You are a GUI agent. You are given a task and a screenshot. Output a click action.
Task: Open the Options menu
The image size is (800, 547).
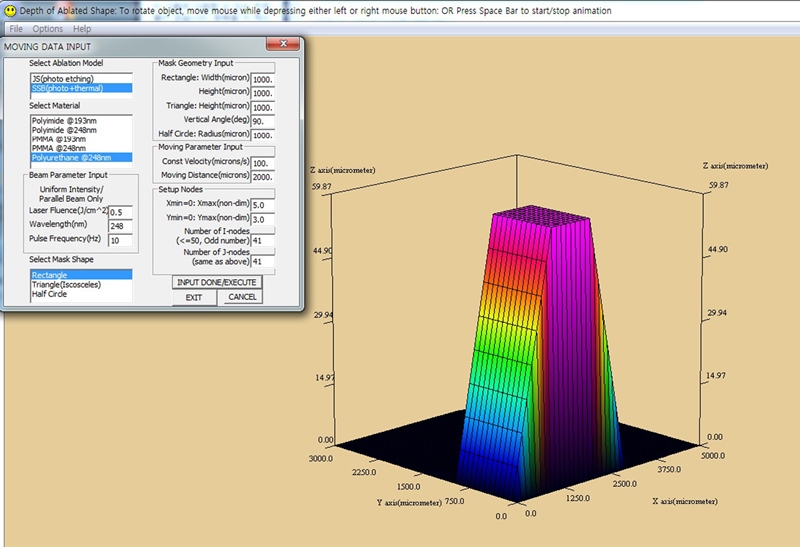click(48, 29)
